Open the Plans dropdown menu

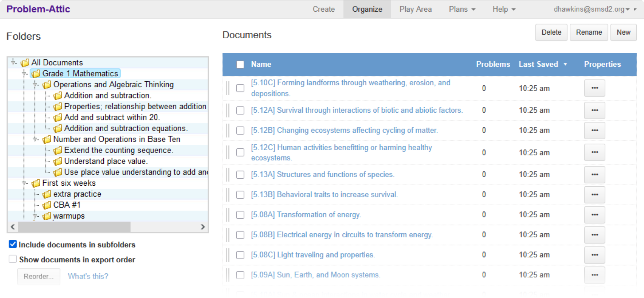click(462, 9)
